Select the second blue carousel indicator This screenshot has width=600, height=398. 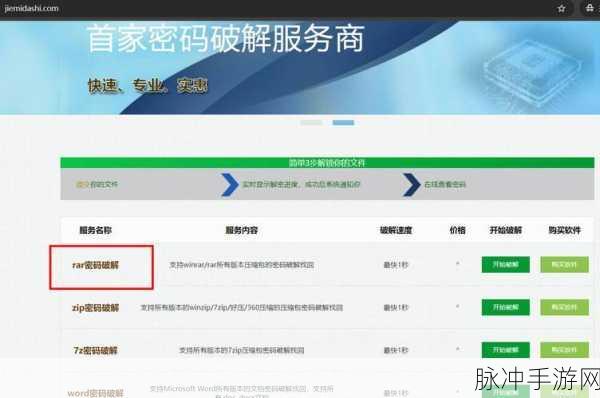[x=343, y=122]
